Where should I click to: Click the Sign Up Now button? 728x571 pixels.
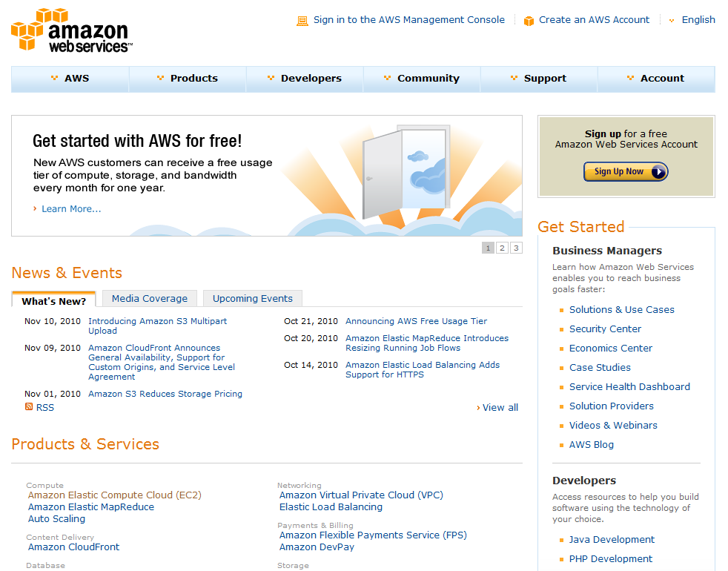626,172
